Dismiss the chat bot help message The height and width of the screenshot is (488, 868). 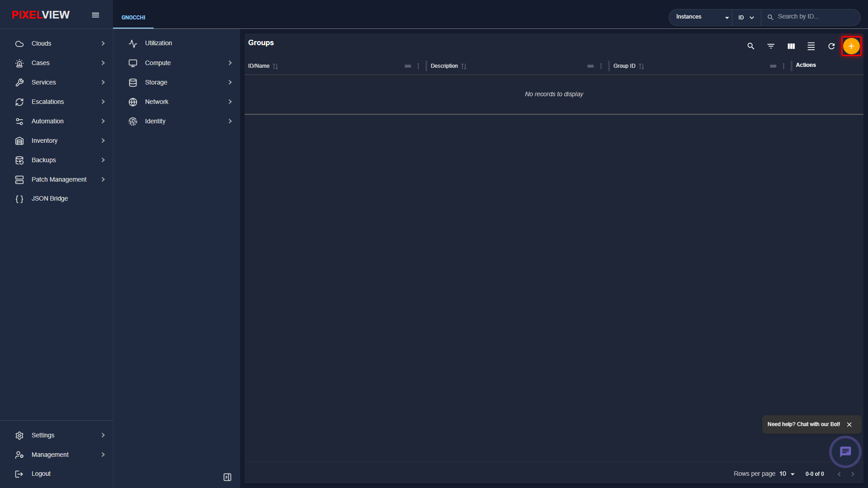click(849, 424)
